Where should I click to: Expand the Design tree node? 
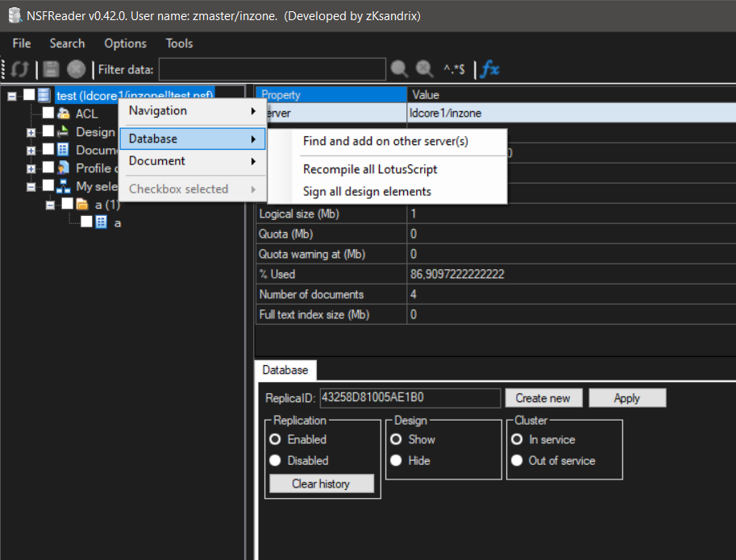coord(31,133)
